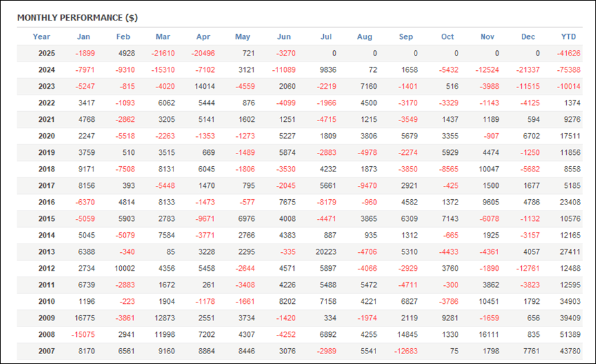Click July 2013 value 20223
The height and width of the screenshot is (364, 596).
tap(326, 251)
